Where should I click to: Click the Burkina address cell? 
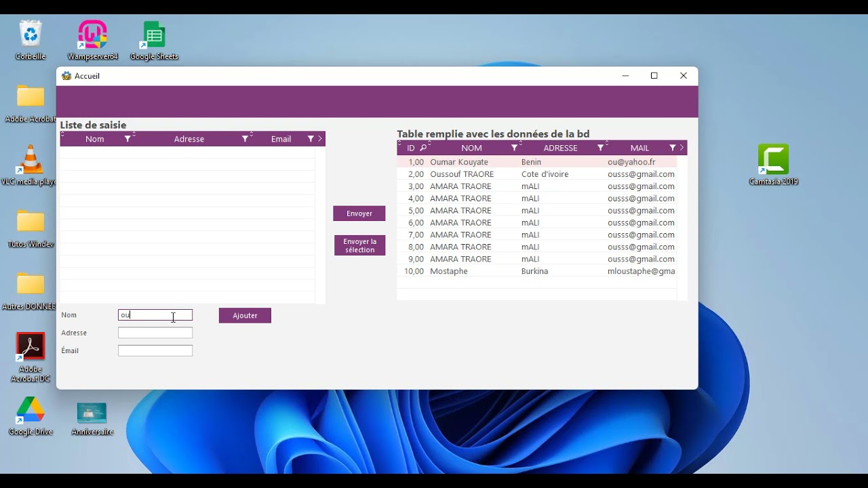535,271
